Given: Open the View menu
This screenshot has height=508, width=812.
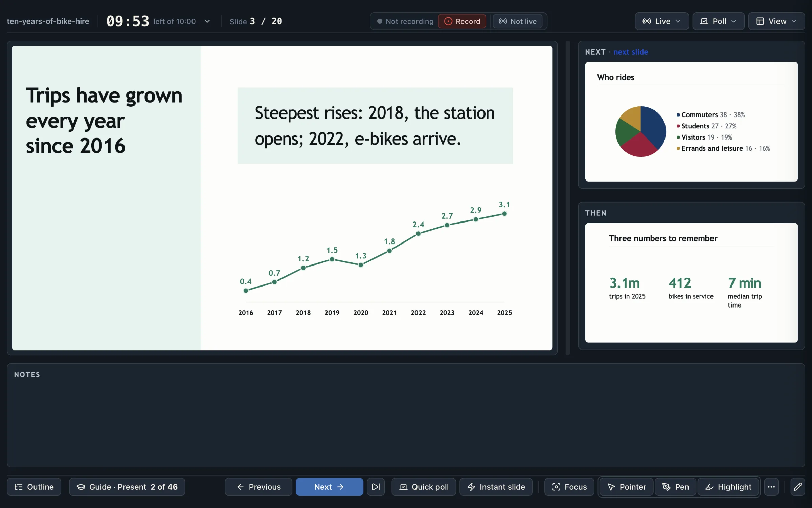Looking at the screenshot, I should pos(776,21).
